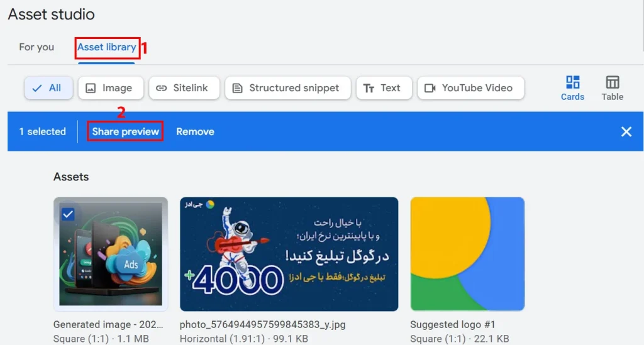Filter assets by Text type
The width and height of the screenshot is (644, 345).
(x=384, y=88)
